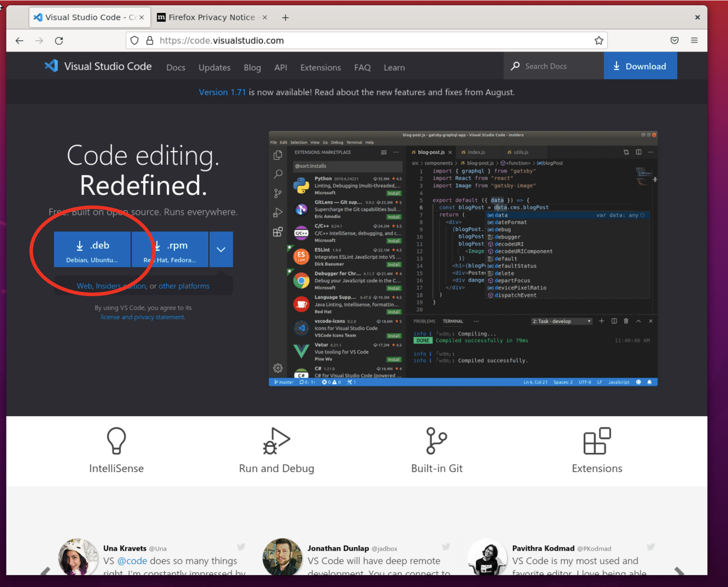Viewport: 728px width, 587px height.
Task: Click the Built-in Git feature label
Action: click(437, 468)
